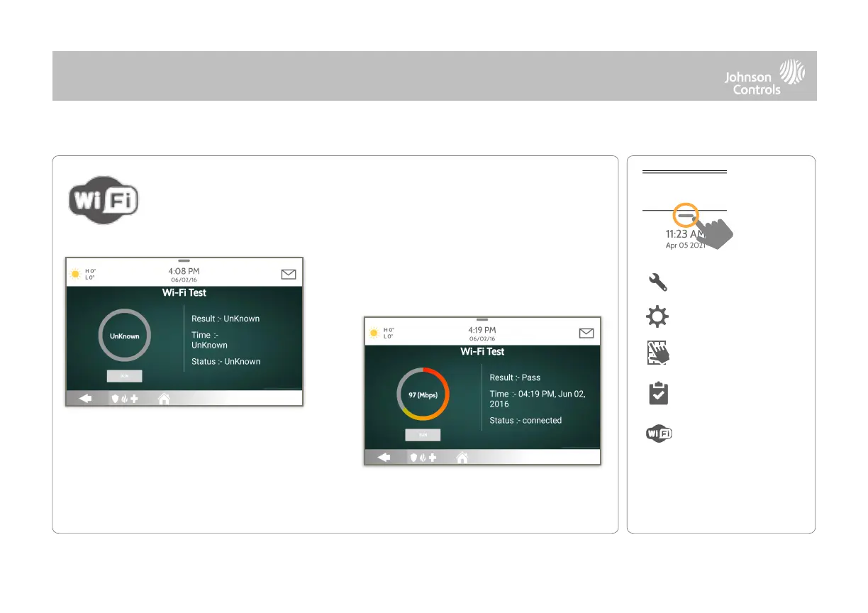Tap the 06/02/16 date under 4:19 PM
Image resolution: width=868 pixels, height=613 pixels.
(x=482, y=339)
